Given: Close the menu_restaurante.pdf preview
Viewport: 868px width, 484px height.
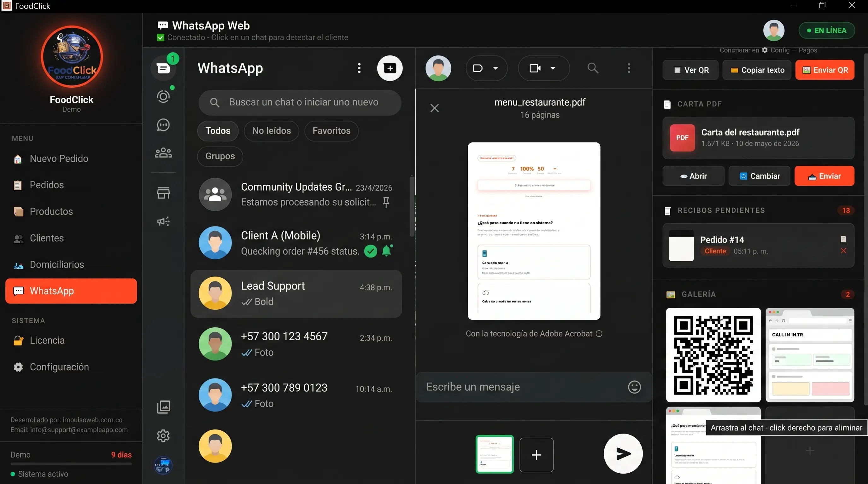Looking at the screenshot, I should tap(435, 108).
